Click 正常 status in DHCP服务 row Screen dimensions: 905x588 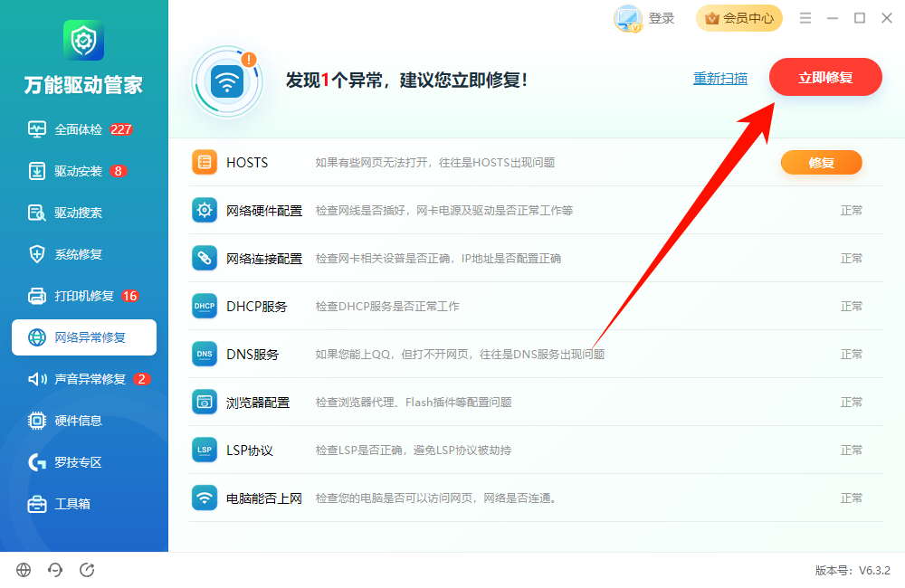coord(852,307)
